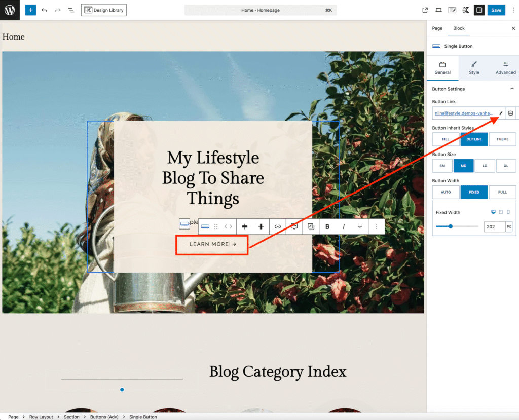Click the WordPress logo icon
The image size is (519, 420).
click(x=10, y=10)
